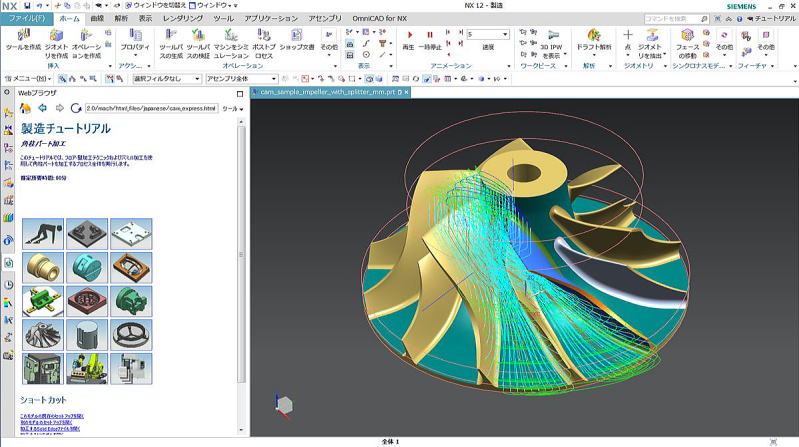799x447 pixels.
Task: Click the Show 3D IPW icon
Action: (x=553, y=35)
